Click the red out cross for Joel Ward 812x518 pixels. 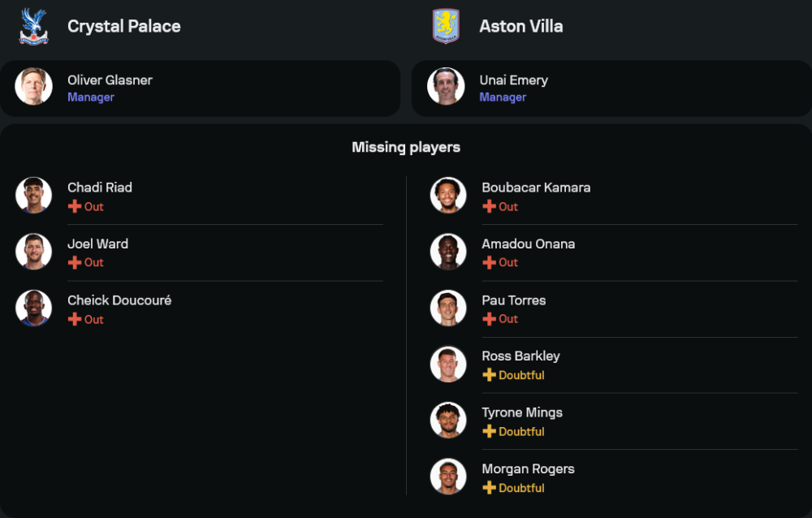[75, 262]
